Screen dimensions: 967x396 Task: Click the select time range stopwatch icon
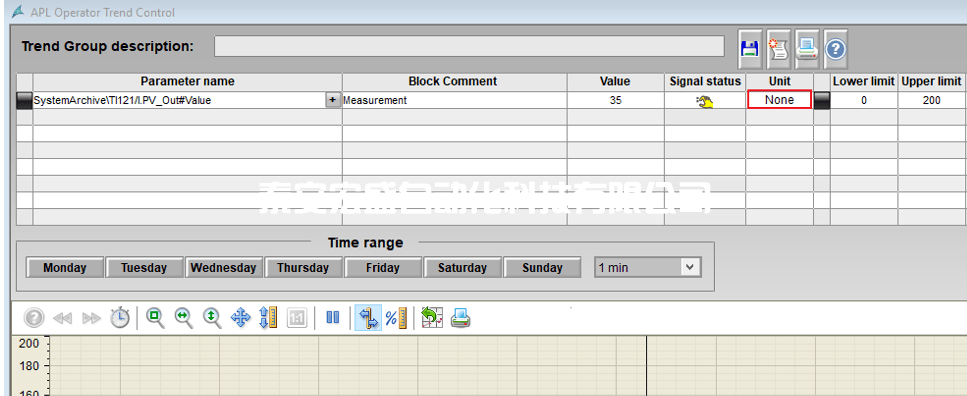point(120,318)
